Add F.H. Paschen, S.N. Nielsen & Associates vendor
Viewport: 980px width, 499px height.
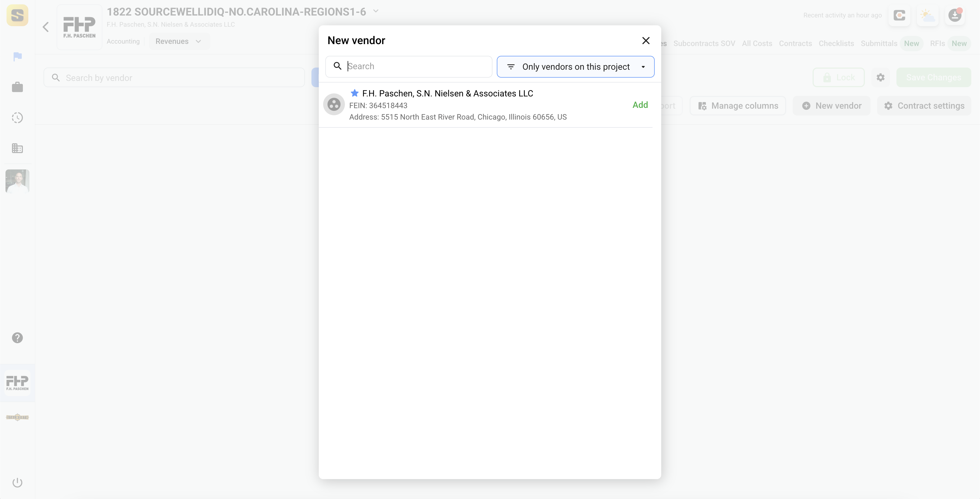coord(640,105)
